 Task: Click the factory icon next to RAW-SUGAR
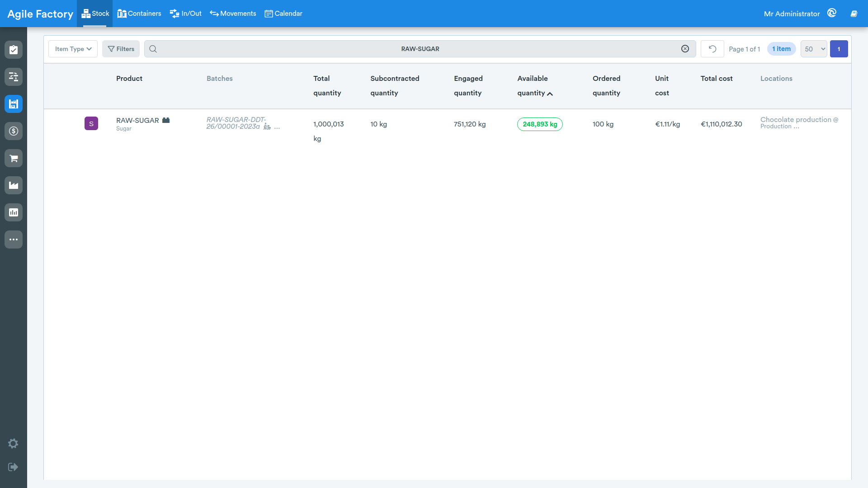tap(166, 120)
